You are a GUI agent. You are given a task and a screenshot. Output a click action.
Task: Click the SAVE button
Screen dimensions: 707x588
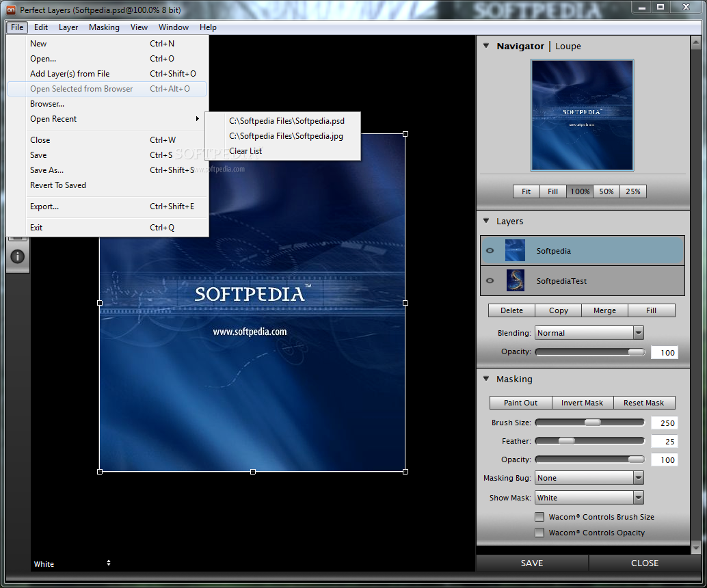[x=532, y=563]
